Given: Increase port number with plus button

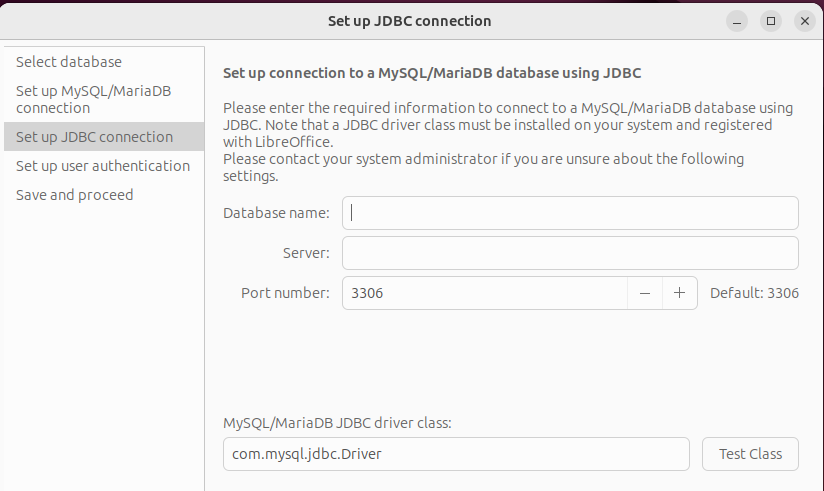Looking at the screenshot, I should (x=679, y=293).
